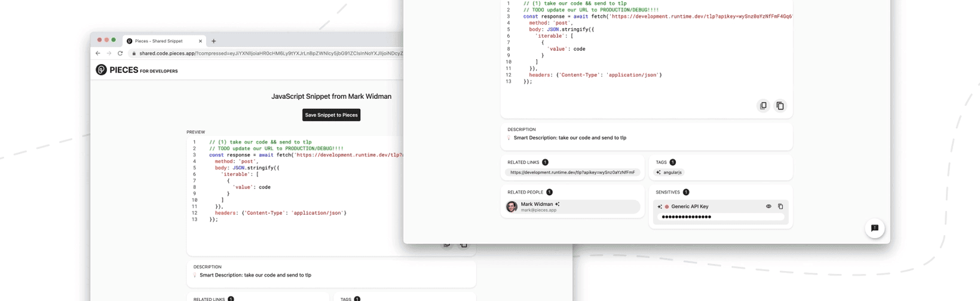
Task: Click the sparkle icon next to Mark Widman
Action: click(x=558, y=204)
